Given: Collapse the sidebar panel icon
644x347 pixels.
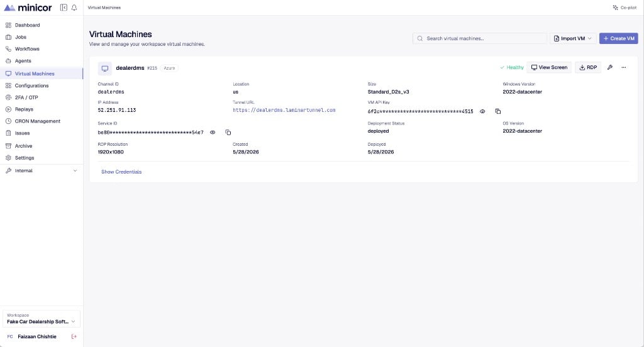Looking at the screenshot, I should [x=64, y=8].
